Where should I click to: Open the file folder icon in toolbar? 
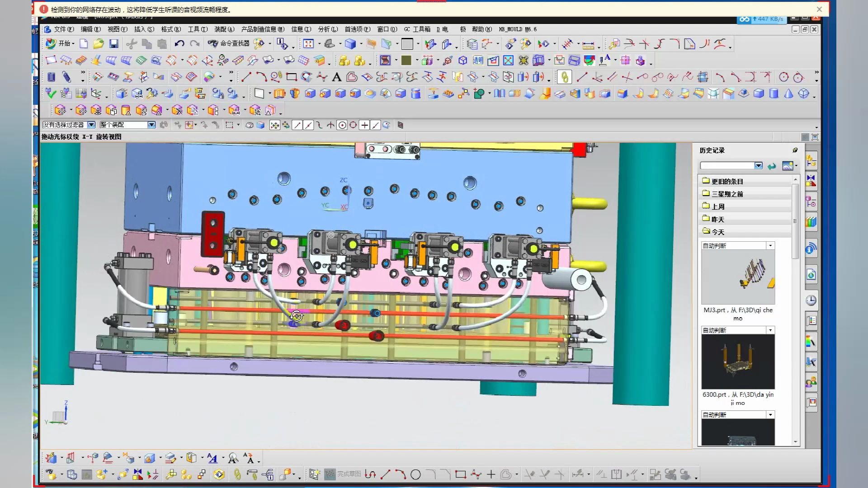pos(98,44)
